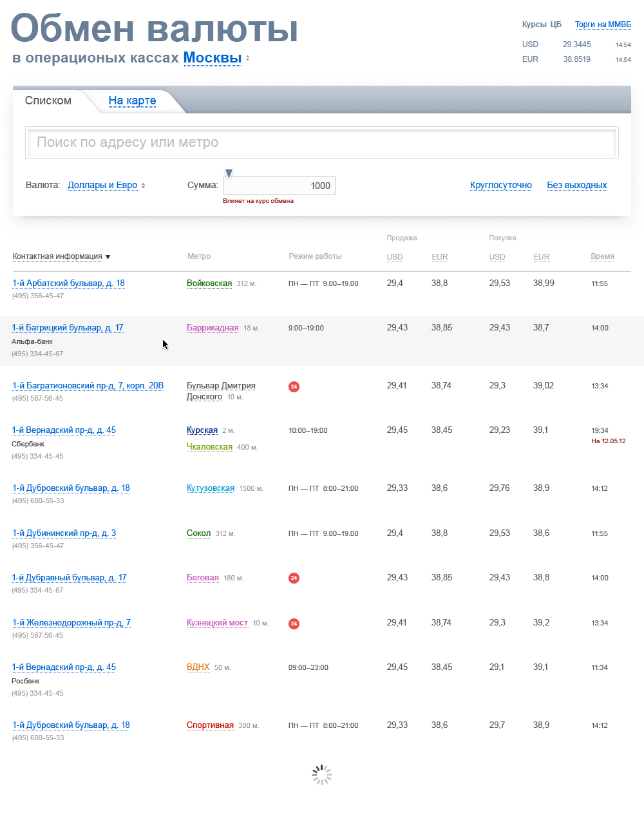Viewport: 644px width, 820px height.
Task: Click the address or metro search field
Action: pyautogui.click(x=322, y=142)
